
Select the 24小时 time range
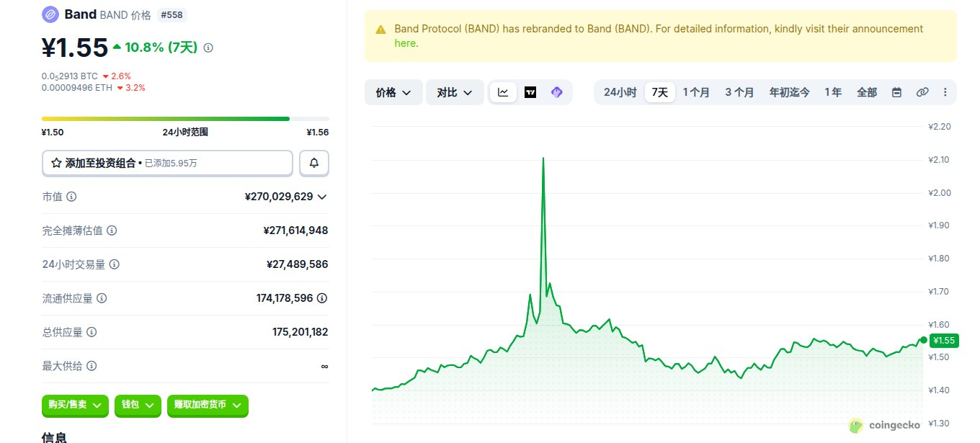pyautogui.click(x=620, y=92)
